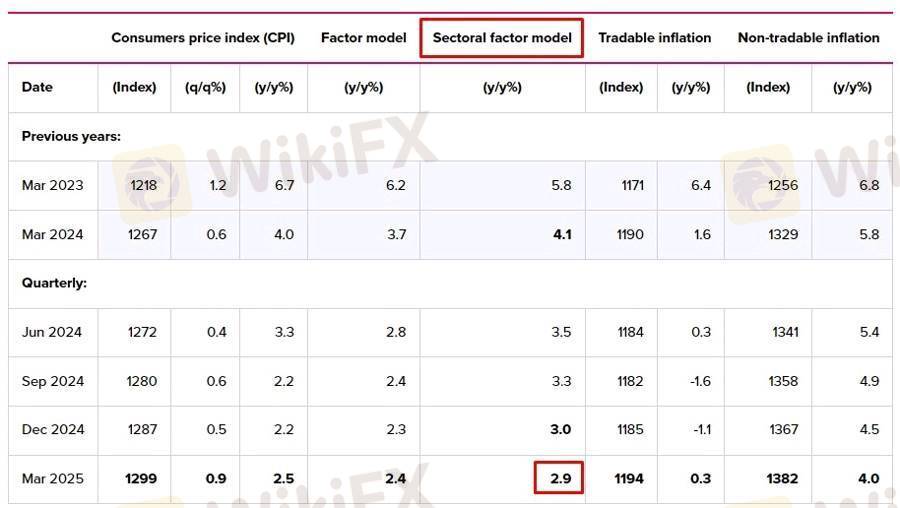This screenshot has width=900, height=508.
Task: Select the highlighted 2.9 value cell
Action: pos(559,478)
